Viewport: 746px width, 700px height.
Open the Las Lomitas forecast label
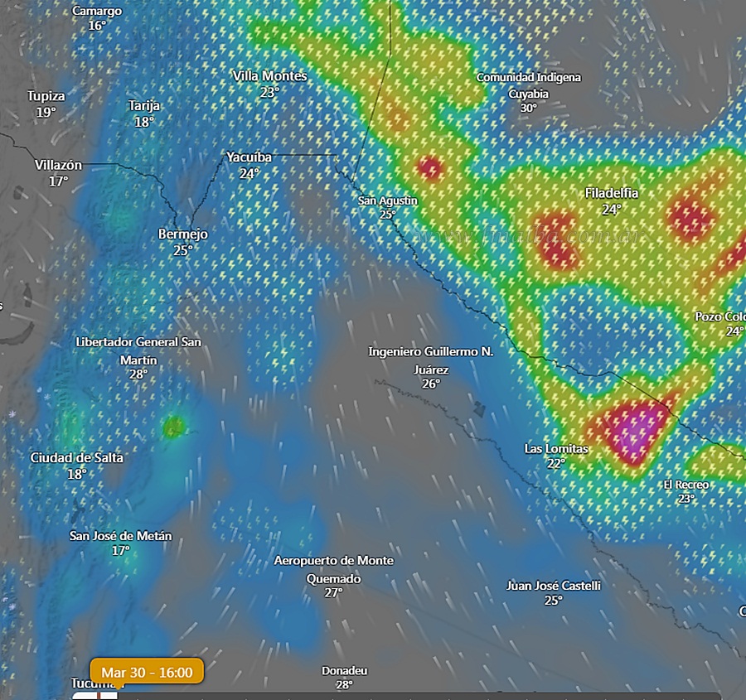point(556,449)
